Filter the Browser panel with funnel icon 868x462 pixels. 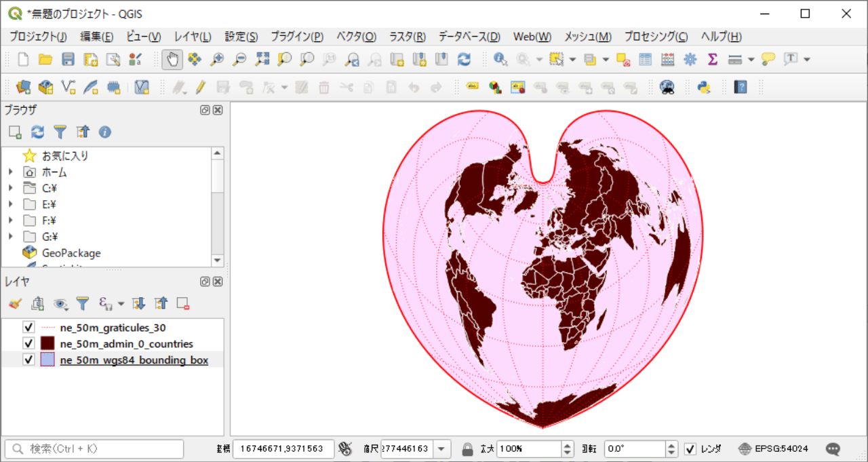[x=60, y=132]
